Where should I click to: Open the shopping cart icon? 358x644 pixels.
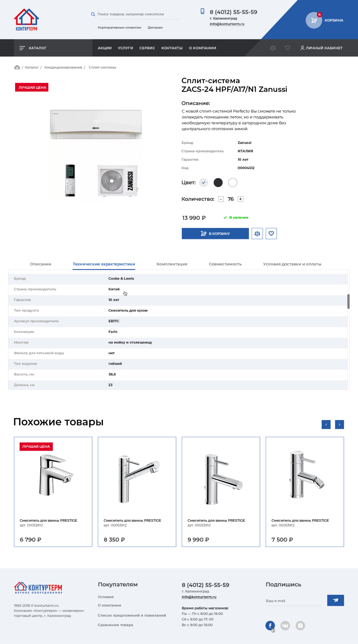[x=314, y=20]
